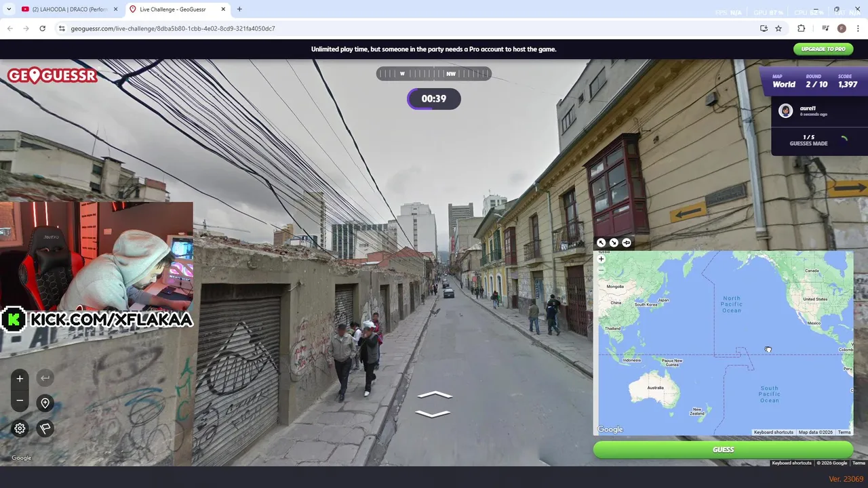This screenshot has height=488, width=868.
Task: Expand the tab search dropdown arrow
Action: pos(9,9)
